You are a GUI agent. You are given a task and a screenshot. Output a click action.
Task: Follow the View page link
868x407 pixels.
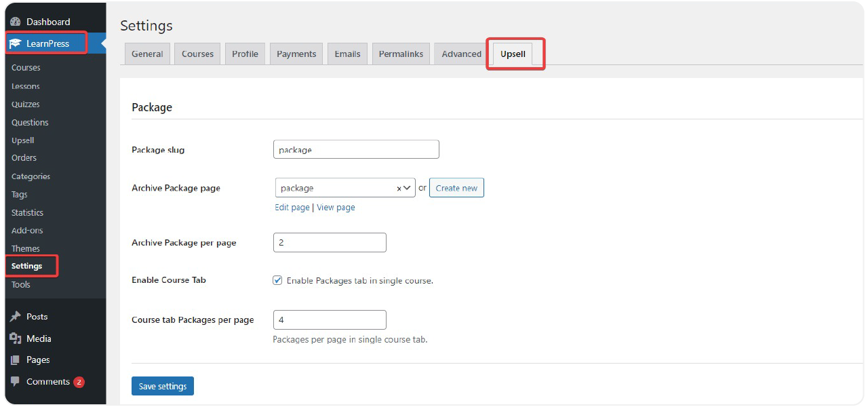point(336,208)
